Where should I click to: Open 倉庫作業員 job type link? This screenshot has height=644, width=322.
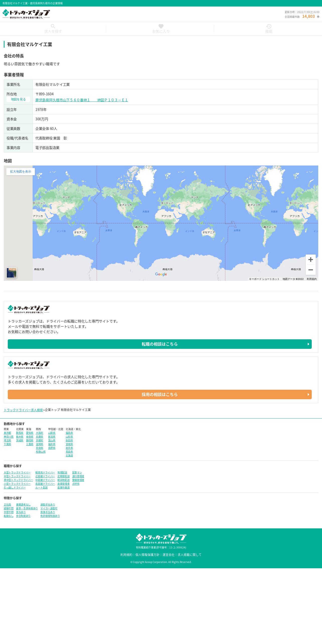(63, 488)
